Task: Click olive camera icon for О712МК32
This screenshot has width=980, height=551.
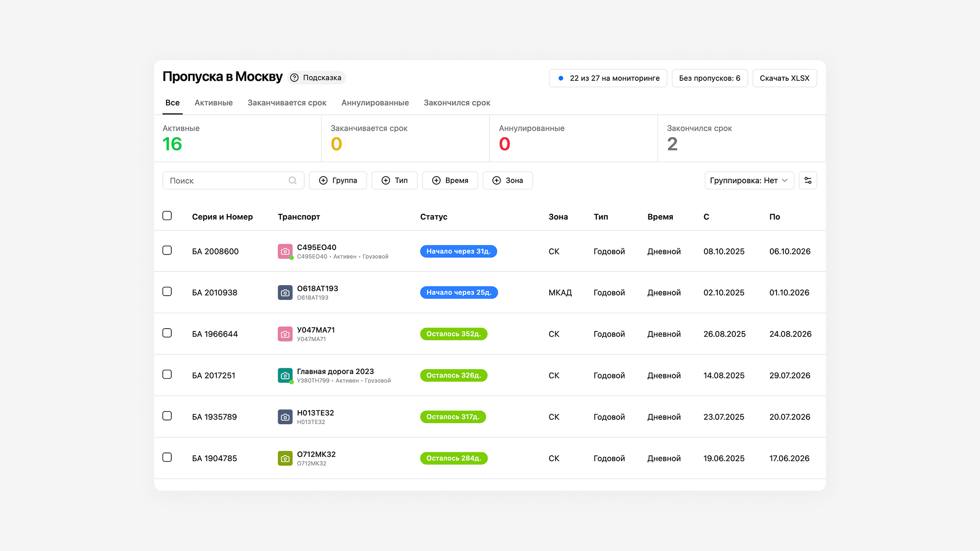Action: [285, 458]
